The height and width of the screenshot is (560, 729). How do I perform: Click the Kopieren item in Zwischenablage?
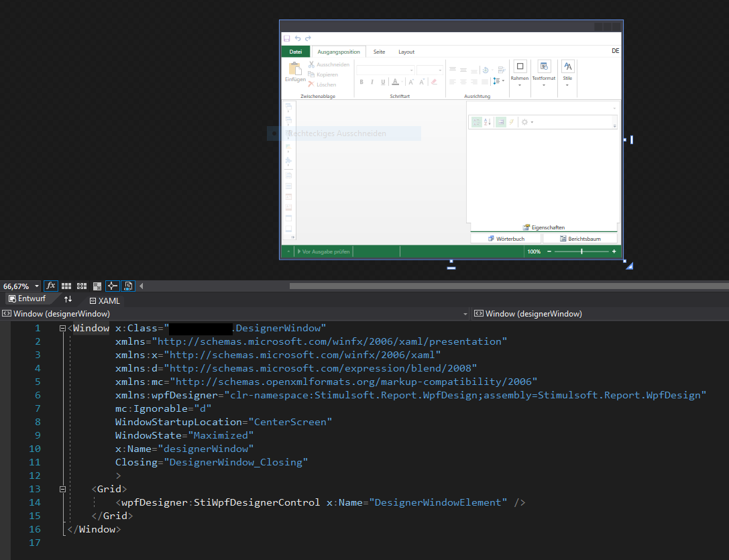(323, 74)
